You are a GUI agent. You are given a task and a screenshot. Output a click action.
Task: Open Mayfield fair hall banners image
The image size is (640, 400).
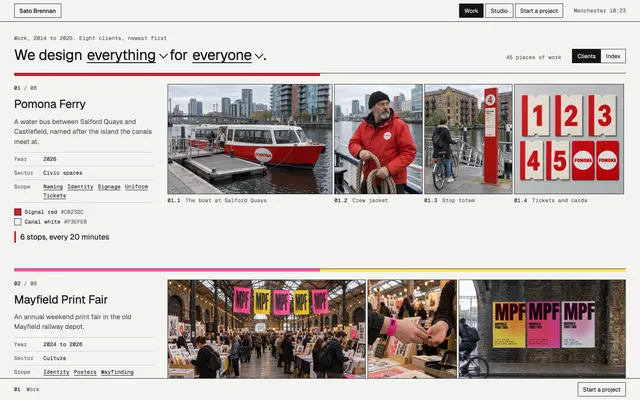click(x=267, y=329)
